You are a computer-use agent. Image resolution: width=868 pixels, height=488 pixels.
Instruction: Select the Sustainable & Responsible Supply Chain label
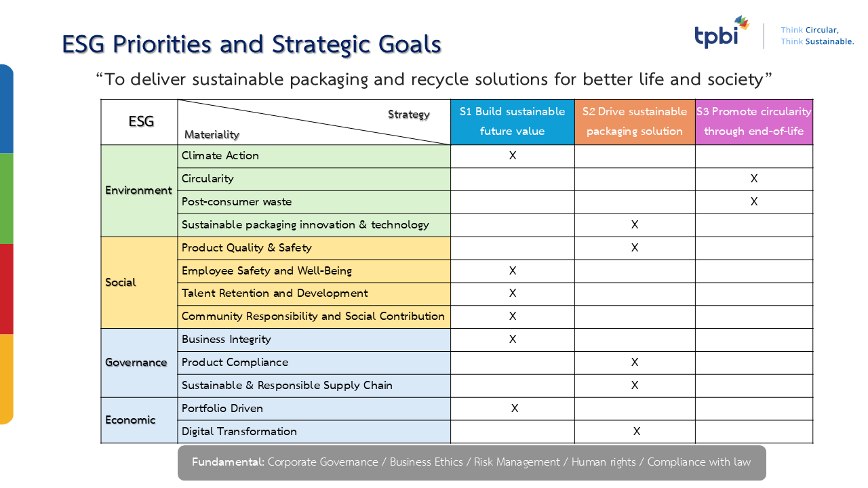pos(287,386)
